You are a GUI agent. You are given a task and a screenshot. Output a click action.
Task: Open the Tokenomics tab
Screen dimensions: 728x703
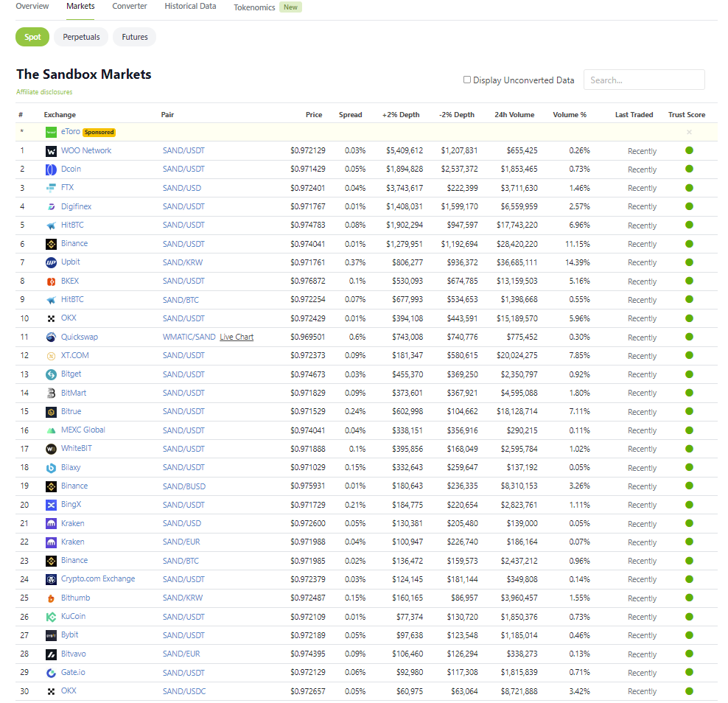pyautogui.click(x=254, y=7)
